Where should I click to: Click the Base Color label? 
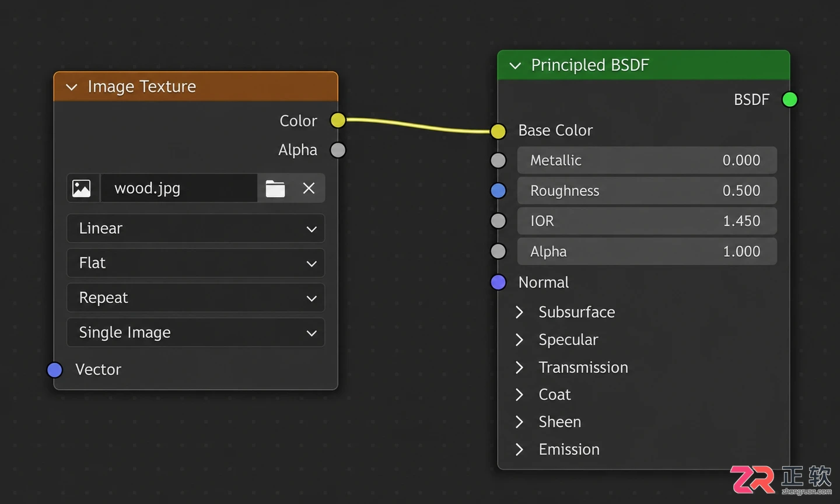click(555, 131)
